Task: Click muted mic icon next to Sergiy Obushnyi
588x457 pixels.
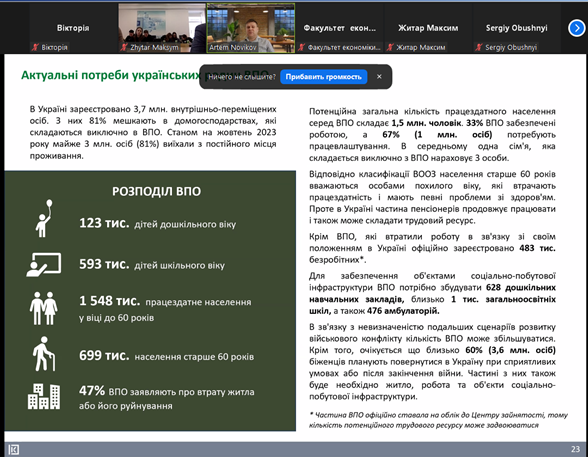Action: click(479, 47)
